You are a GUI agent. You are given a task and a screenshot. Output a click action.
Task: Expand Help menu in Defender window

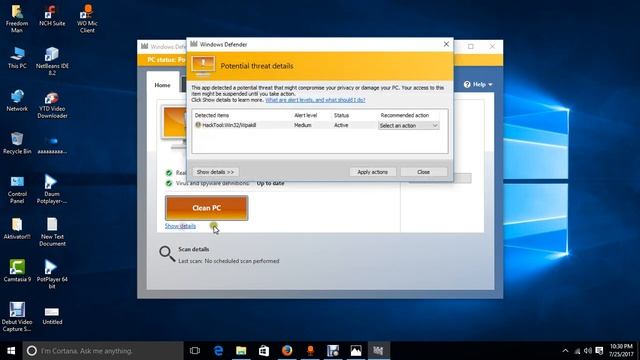click(478, 84)
